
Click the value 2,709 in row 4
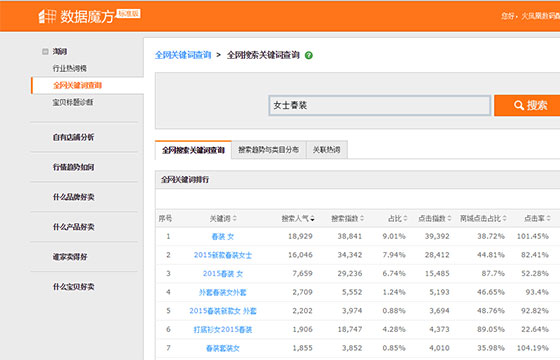click(x=302, y=292)
